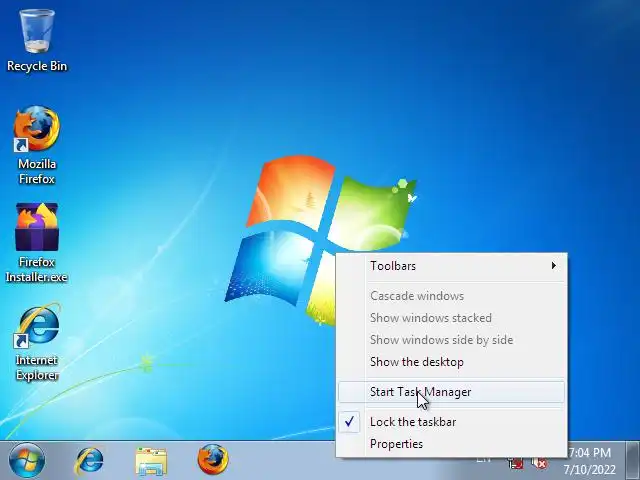640x480 pixels.
Task: Click the volume tray icon with red X
Action: (540, 463)
